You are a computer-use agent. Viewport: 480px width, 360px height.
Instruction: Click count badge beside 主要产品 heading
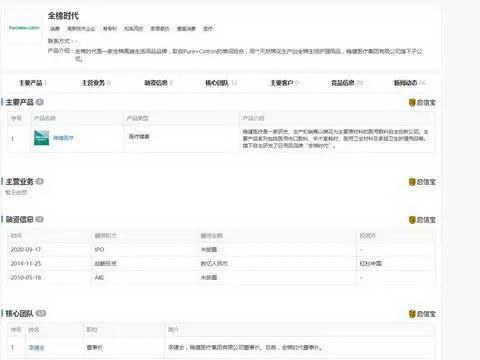40,102
